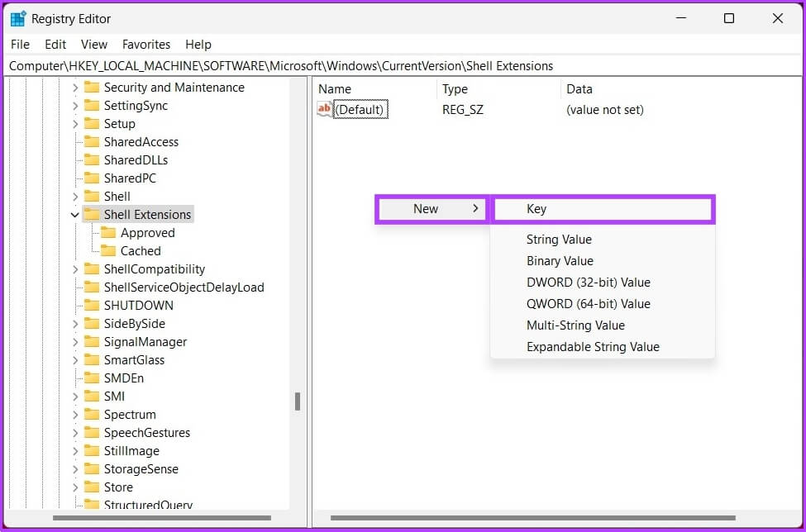Expand the SideBySide key arrow
The height and width of the screenshot is (532, 806).
(x=75, y=324)
